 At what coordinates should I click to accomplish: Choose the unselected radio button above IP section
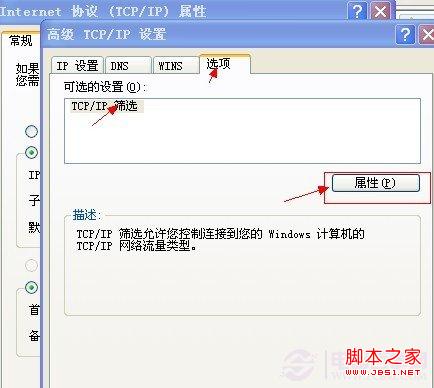pyautogui.click(x=32, y=131)
